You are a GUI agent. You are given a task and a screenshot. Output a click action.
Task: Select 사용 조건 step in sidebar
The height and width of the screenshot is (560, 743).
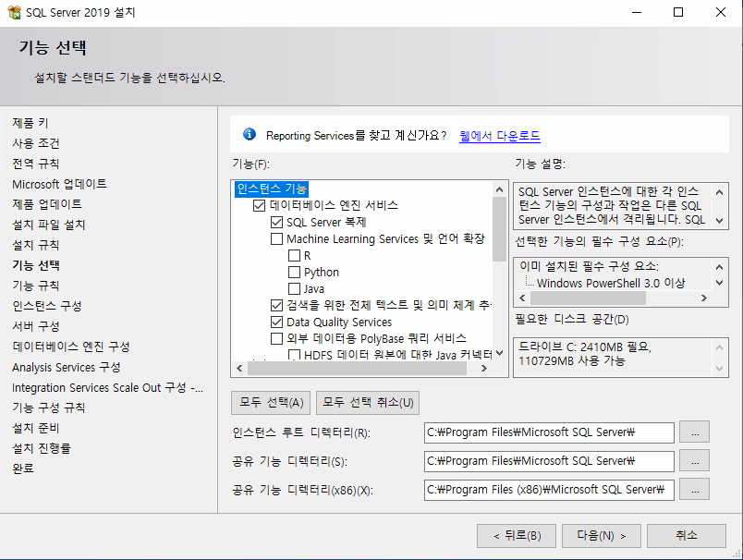36,143
